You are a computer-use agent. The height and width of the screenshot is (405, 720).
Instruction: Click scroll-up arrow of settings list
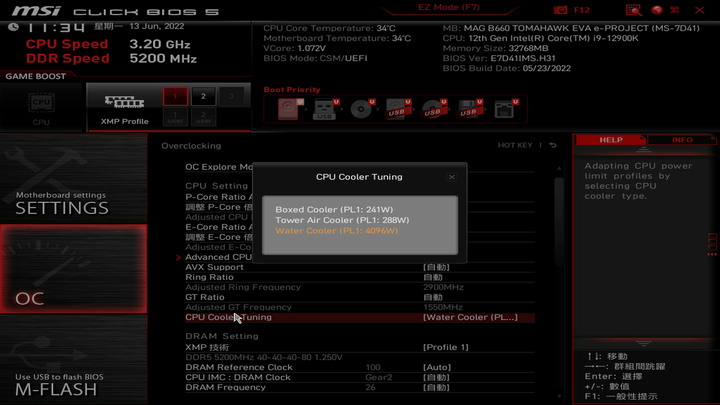point(559,169)
